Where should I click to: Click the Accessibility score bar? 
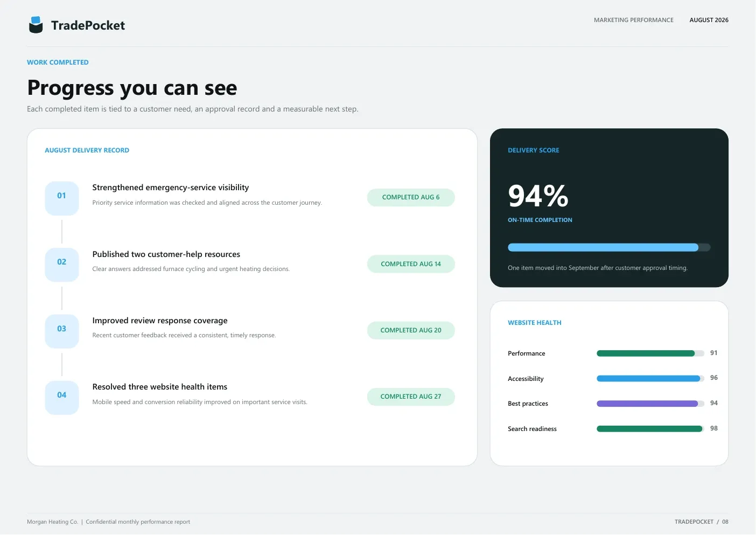point(650,379)
